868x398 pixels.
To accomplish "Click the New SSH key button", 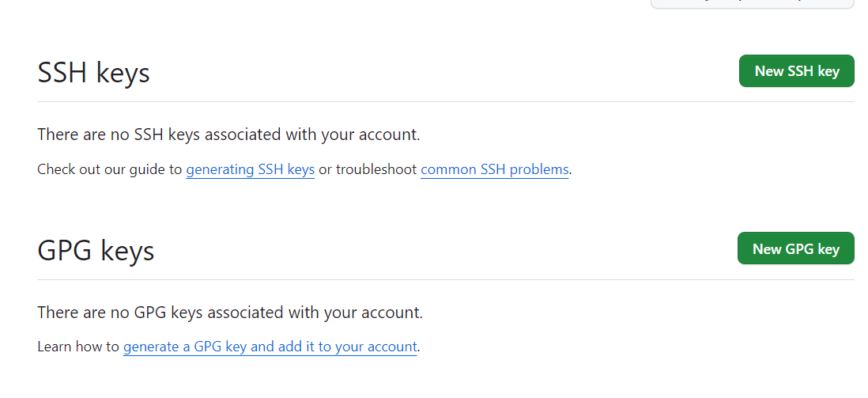I will pos(796,71).
